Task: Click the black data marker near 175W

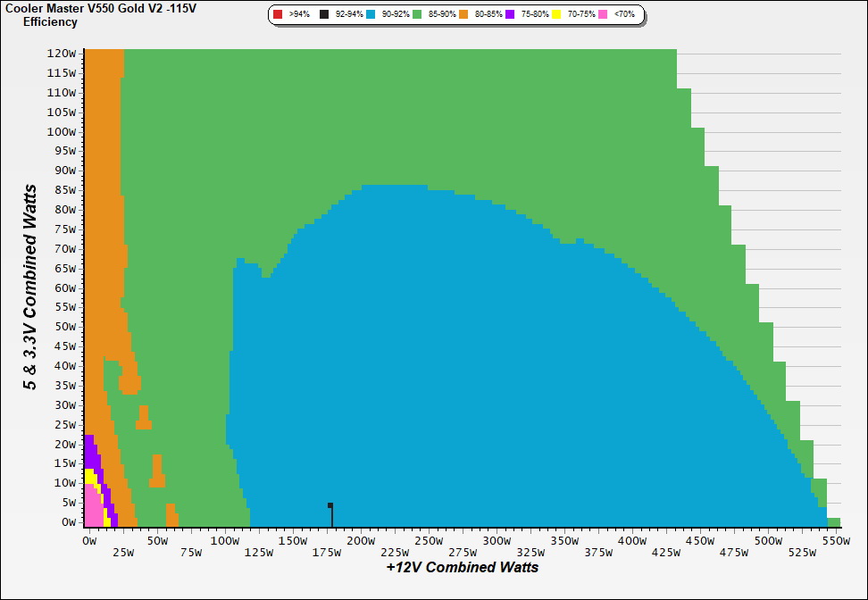Action: pos(330,505)
